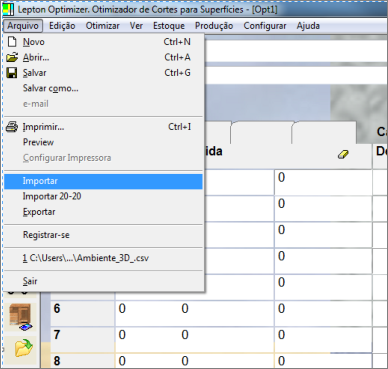Open the Ajuda menu
This screenshot has width=388, height=369.
[x=308, y=26]
